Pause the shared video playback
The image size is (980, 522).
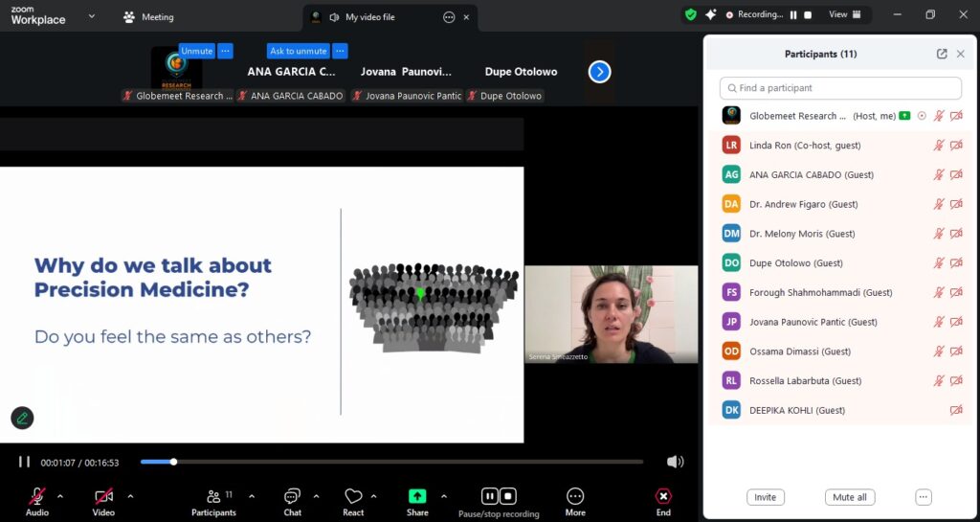24,462
